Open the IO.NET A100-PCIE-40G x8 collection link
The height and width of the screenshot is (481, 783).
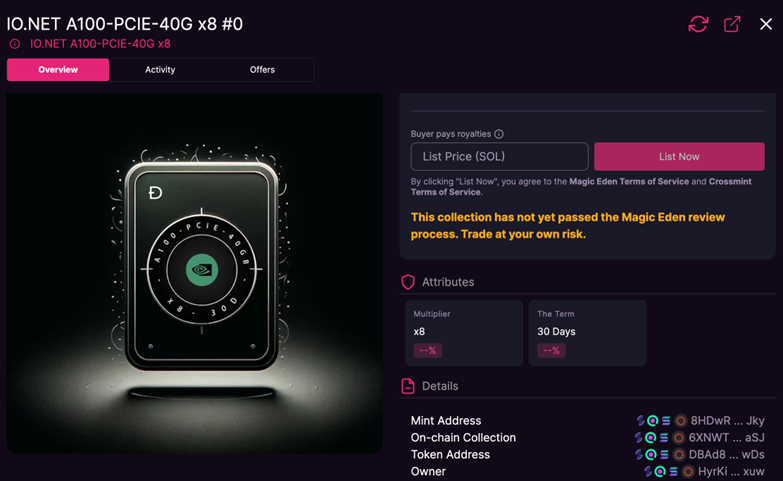(x=100, y=44)
